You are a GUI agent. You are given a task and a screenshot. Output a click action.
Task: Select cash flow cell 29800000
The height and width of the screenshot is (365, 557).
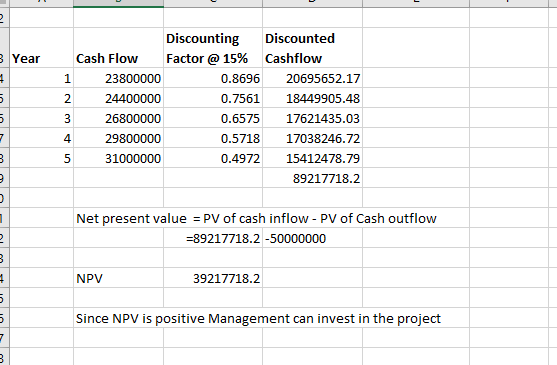point(118,138)
